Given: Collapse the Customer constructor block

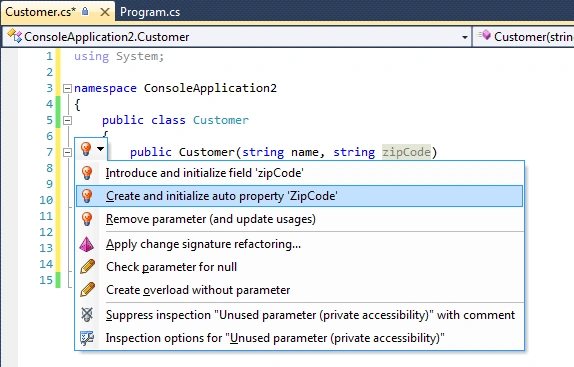Looking at the screenshot, I should [67, 152].
